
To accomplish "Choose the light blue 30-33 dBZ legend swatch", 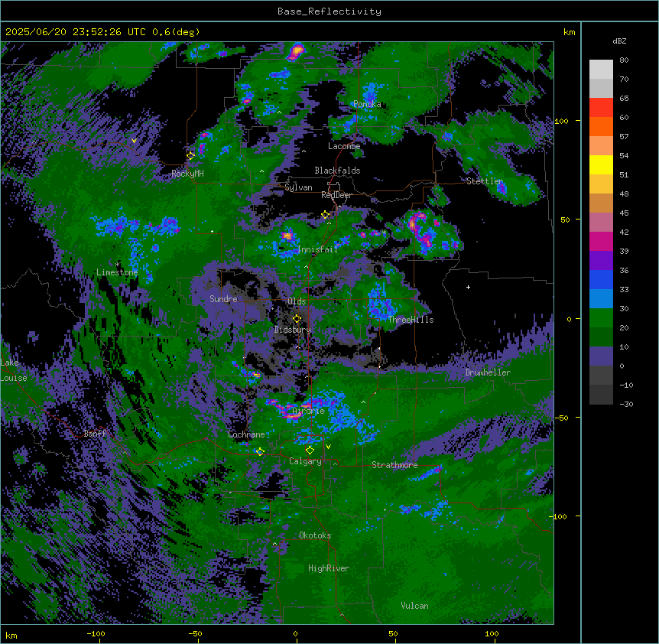I will (601, 299).
